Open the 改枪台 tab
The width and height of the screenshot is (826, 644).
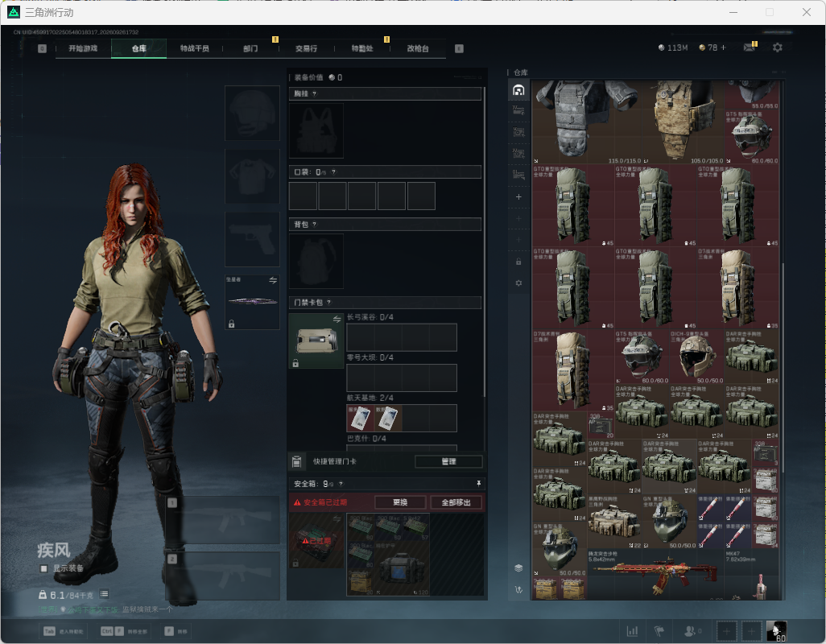point(418,48)
